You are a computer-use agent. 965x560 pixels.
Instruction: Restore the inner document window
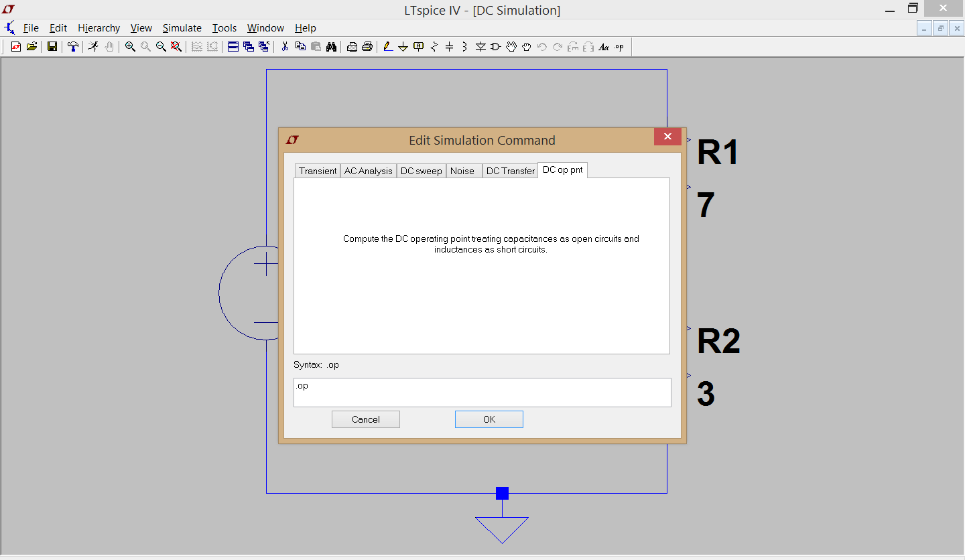coord(941,28)
